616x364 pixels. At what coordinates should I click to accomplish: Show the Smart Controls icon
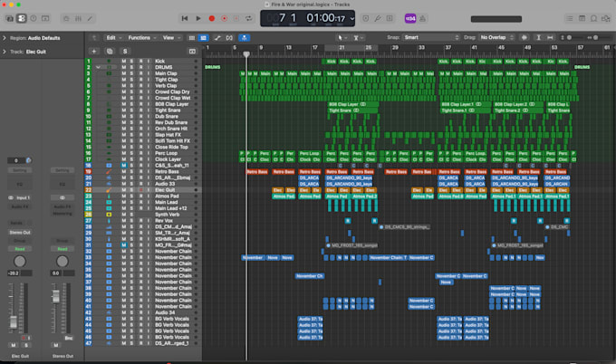[66, 18]
